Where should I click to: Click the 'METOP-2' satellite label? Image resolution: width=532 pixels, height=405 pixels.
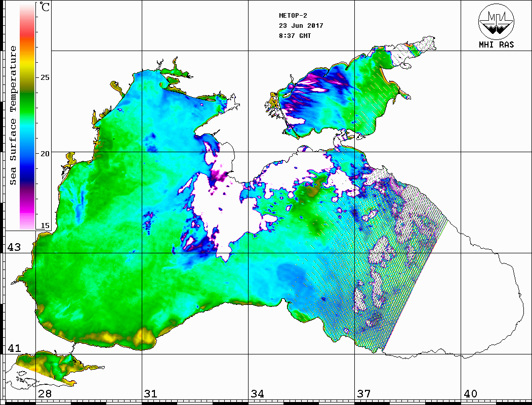[x=293, y=16]
